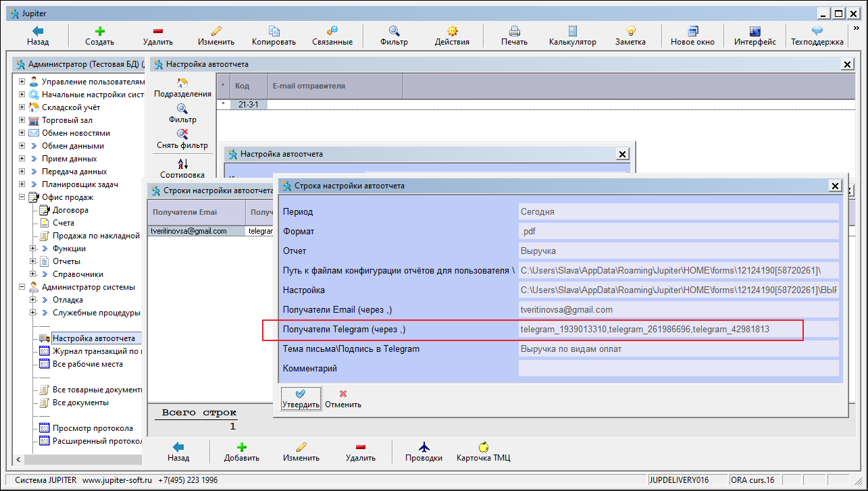
Task: Open the Note (Заметка) lightbulb icon
Action: (630, 31)
